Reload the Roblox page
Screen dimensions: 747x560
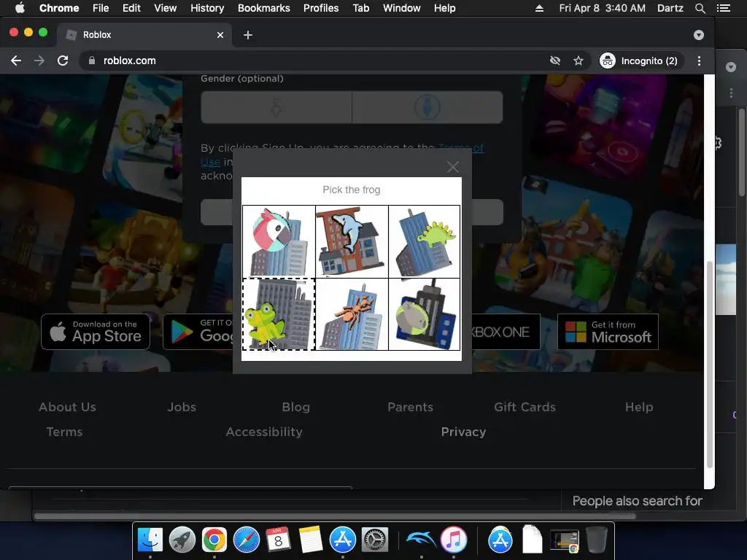pos(63,61)
